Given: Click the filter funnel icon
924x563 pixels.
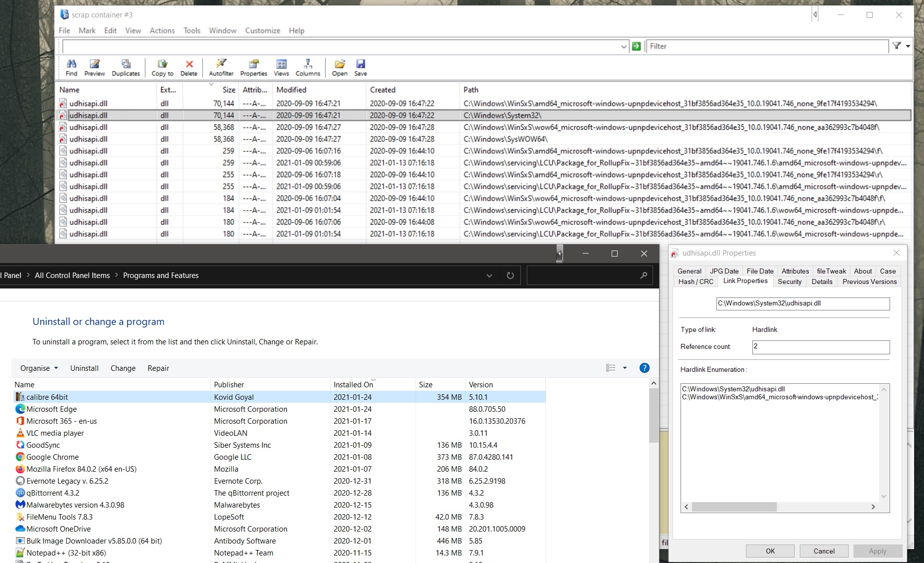Looking at the screenshot, I should click(897, 46).
